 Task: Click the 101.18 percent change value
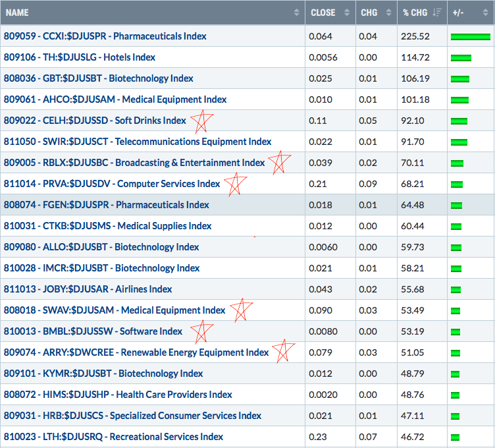[x=415, y=99]
